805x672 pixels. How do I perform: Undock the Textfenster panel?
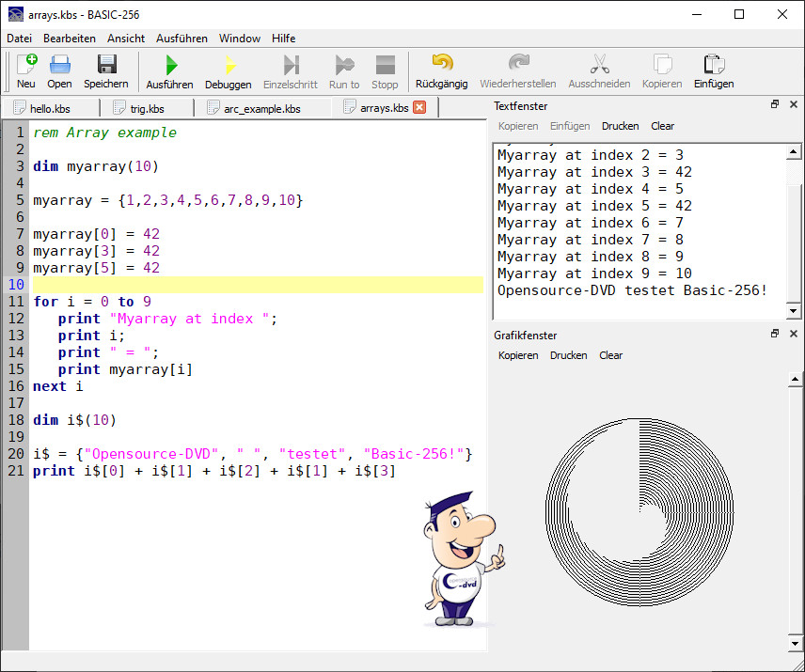(775, 104)
